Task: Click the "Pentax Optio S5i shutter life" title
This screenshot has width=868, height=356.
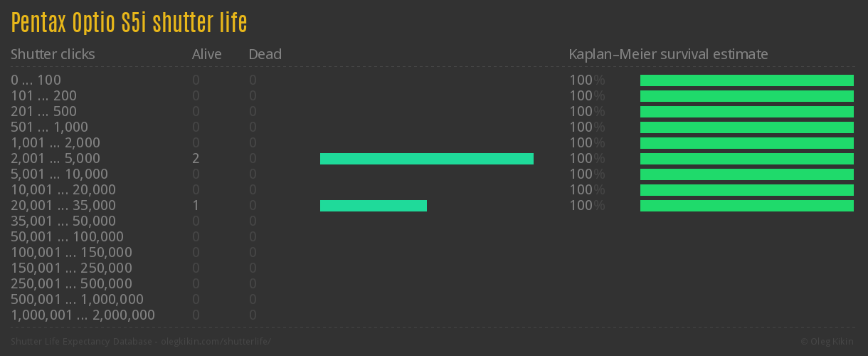Action: coord(129,23)
